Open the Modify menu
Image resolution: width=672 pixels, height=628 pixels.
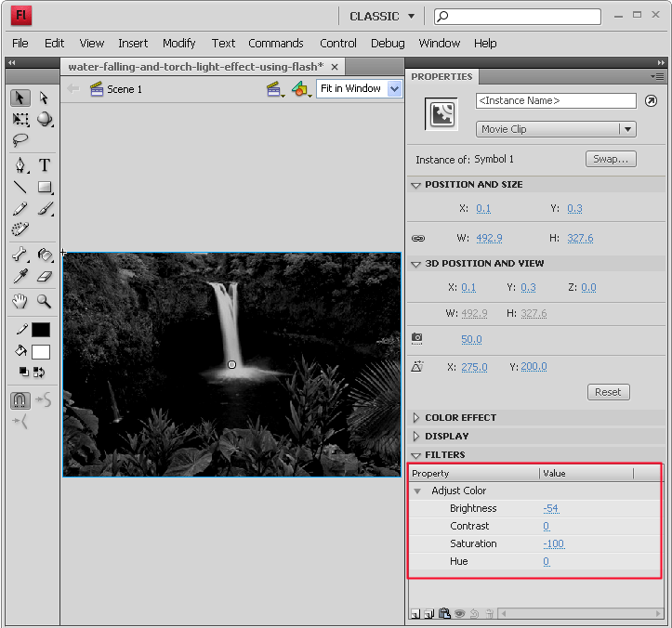[x=178, y=44]
